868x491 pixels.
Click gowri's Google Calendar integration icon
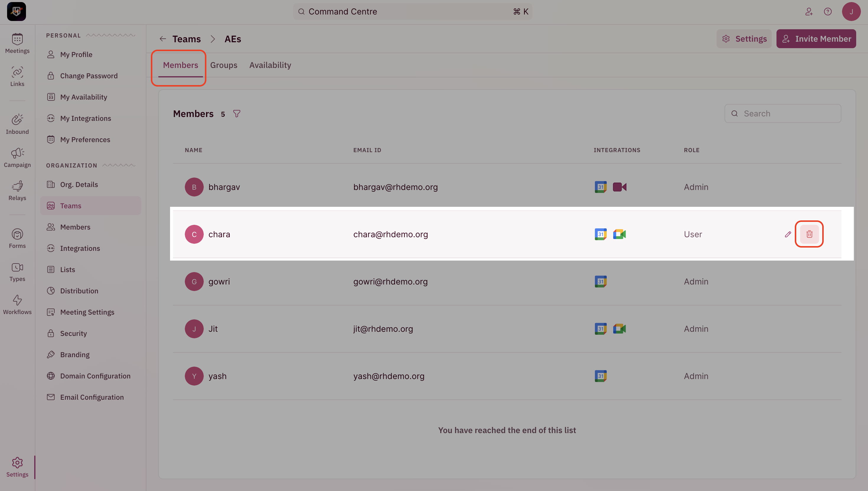click(601, 281)
